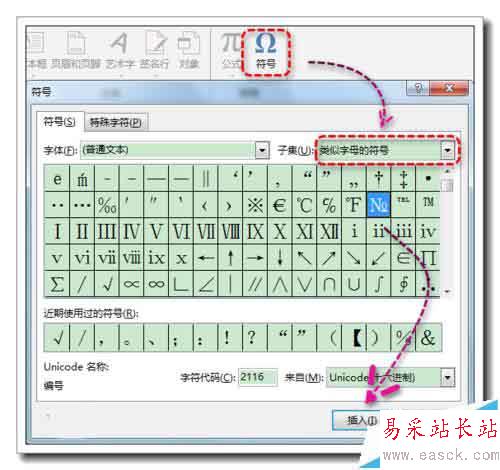This screenshot has height=470, width=500.
Task: Close the Symbol dialog with X
Action: click(x=449, y=88)
